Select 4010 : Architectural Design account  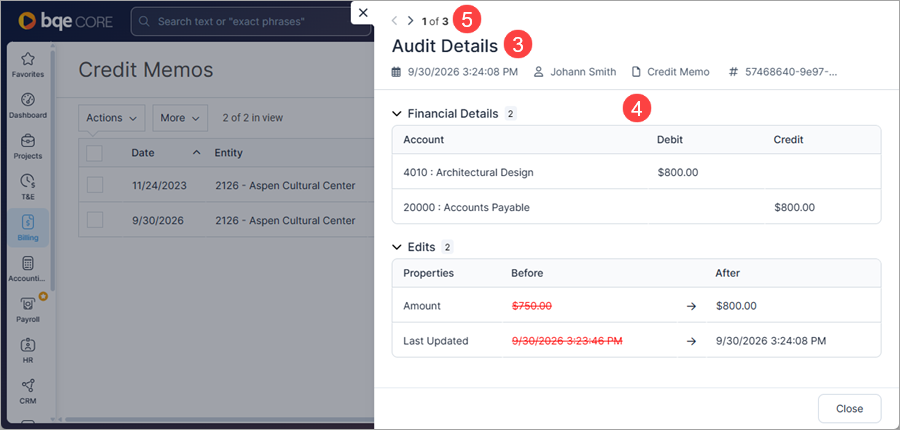point(468,172)
